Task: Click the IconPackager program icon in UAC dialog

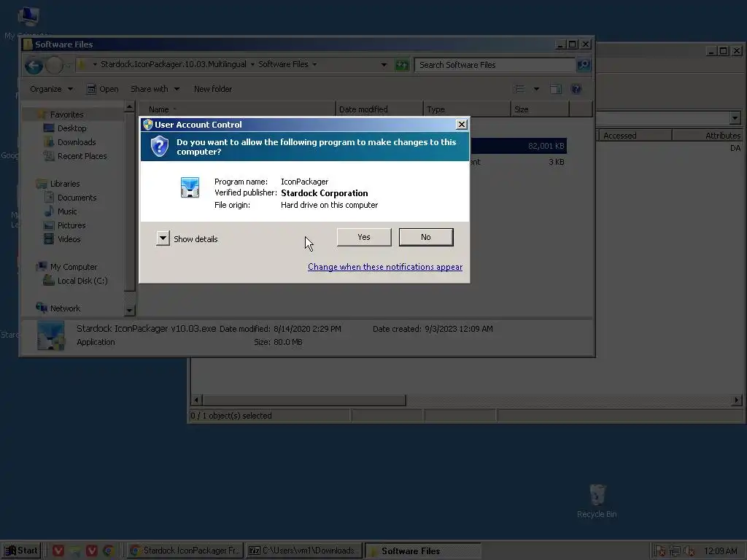Action: click(190, 187)
